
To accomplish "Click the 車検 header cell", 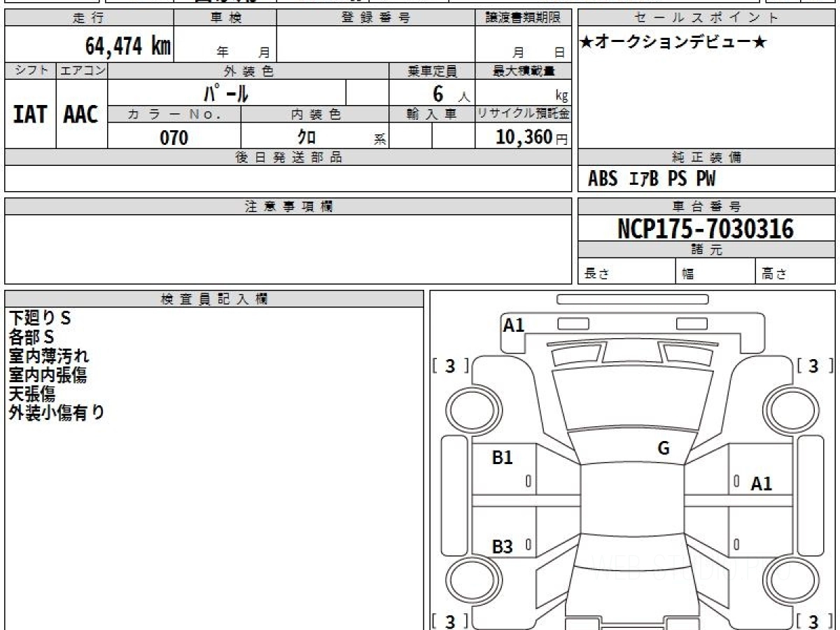I will click(225, 18).
